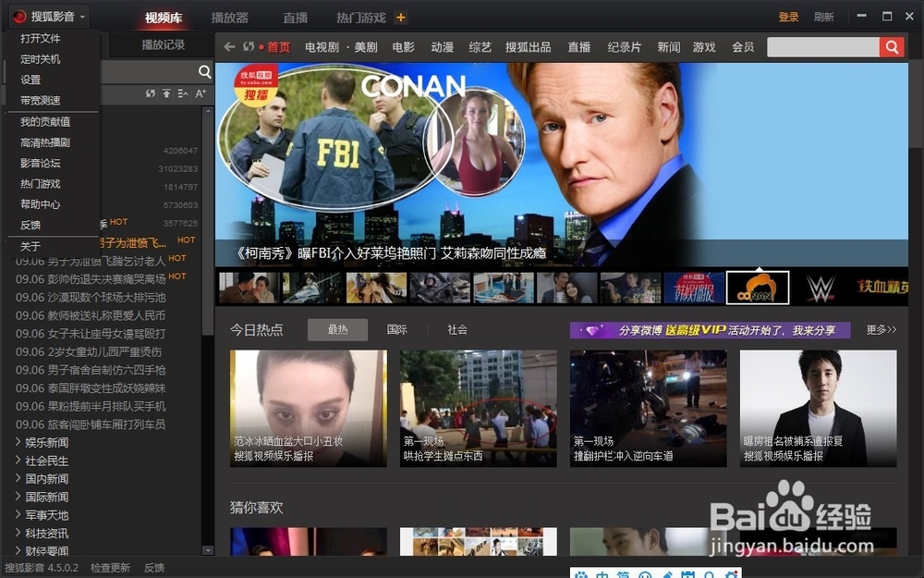Go to 首页 in navigation bar
The image size is (924, 578).
pyautogui.click(x=279, y=47)
